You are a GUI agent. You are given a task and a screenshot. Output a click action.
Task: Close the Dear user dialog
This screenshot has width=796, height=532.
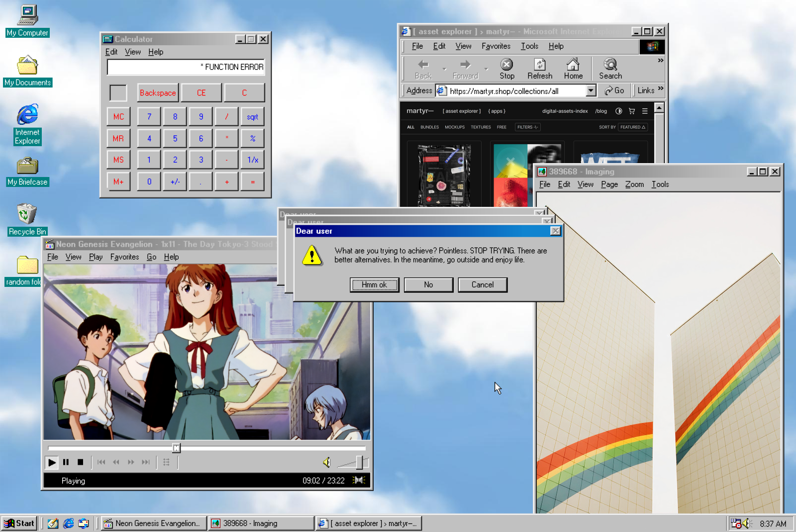coord(555,231)
